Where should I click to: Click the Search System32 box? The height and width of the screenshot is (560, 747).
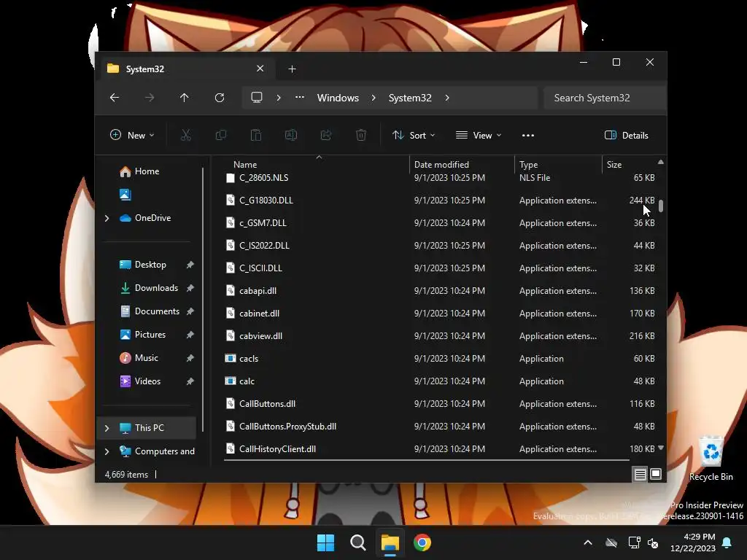(604, 98)
